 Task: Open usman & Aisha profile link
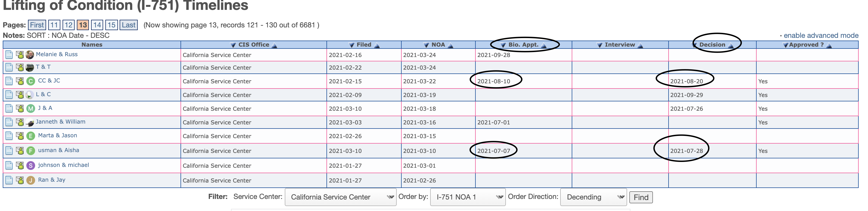[59, 150]
